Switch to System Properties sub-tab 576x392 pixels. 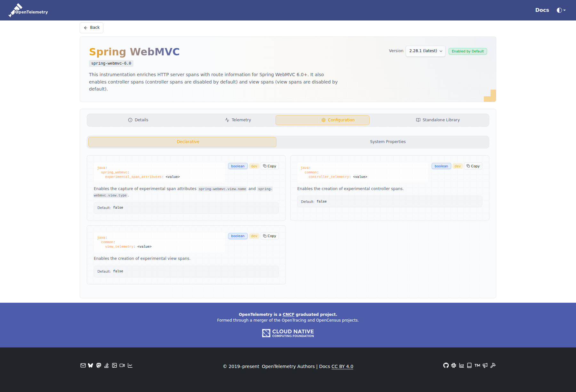388,142
